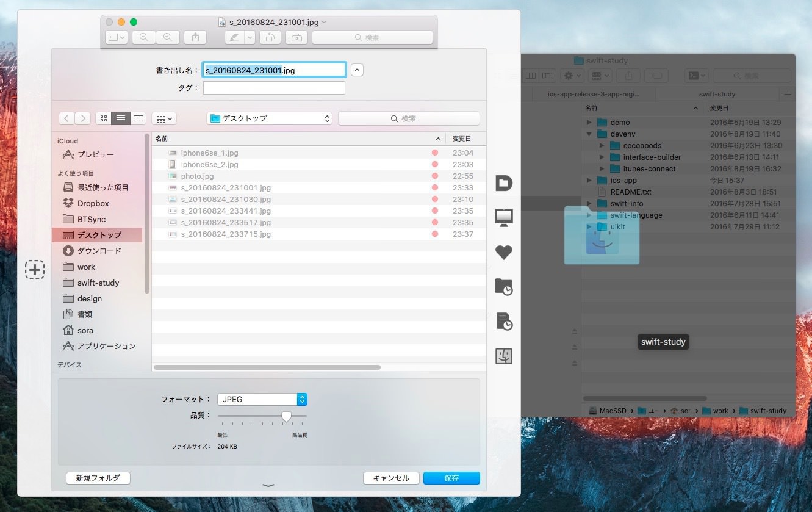
Task: Open the terminal dropdown in Finder's toolbar
Action: [697, 76]
